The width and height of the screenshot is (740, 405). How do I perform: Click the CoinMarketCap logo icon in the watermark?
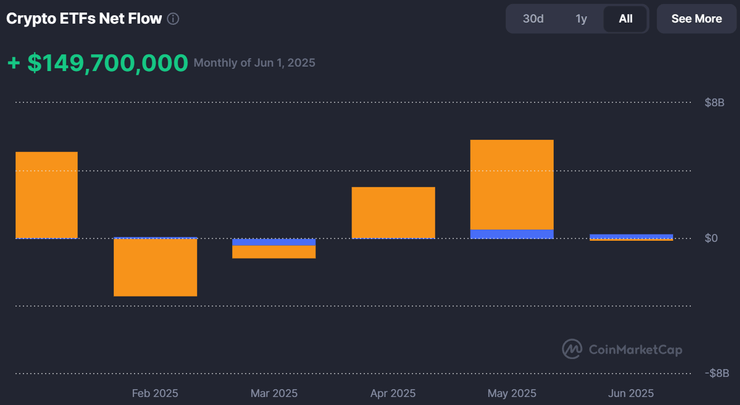pyautogui.click(x=572, y=349)
